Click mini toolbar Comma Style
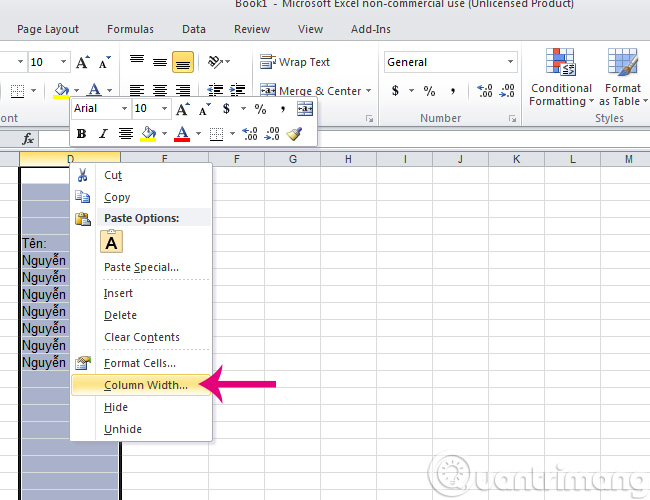The image size is (650, 500). (x=283, y=109)
